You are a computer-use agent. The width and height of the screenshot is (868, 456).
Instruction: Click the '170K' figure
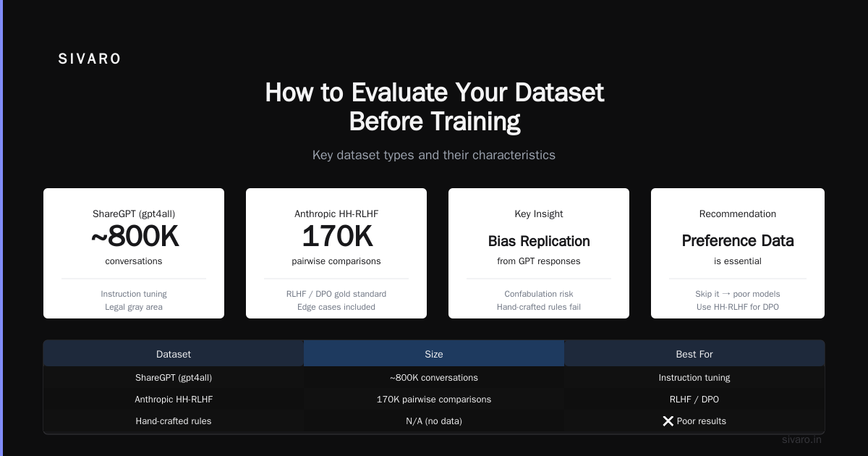pos(336,237)
